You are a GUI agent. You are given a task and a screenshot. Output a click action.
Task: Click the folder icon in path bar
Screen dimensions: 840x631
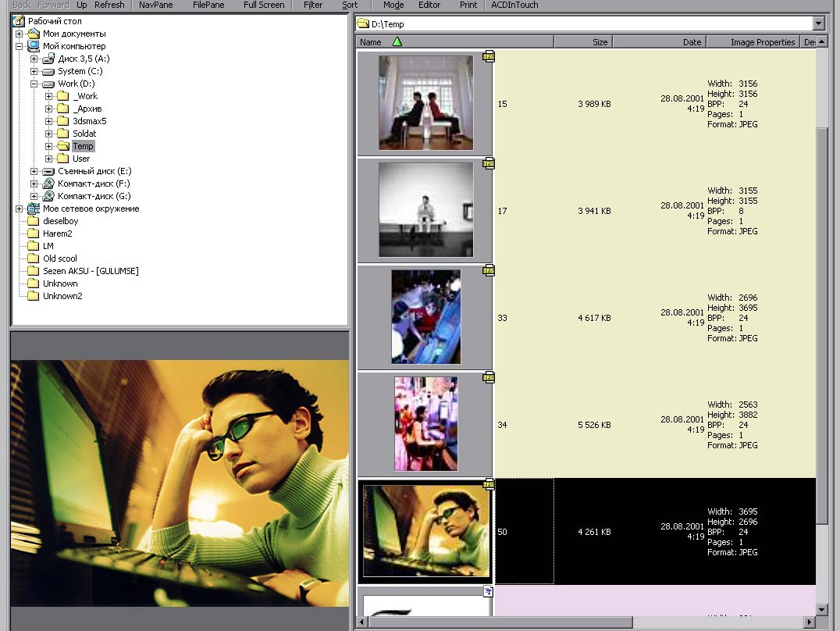point(363,23)
